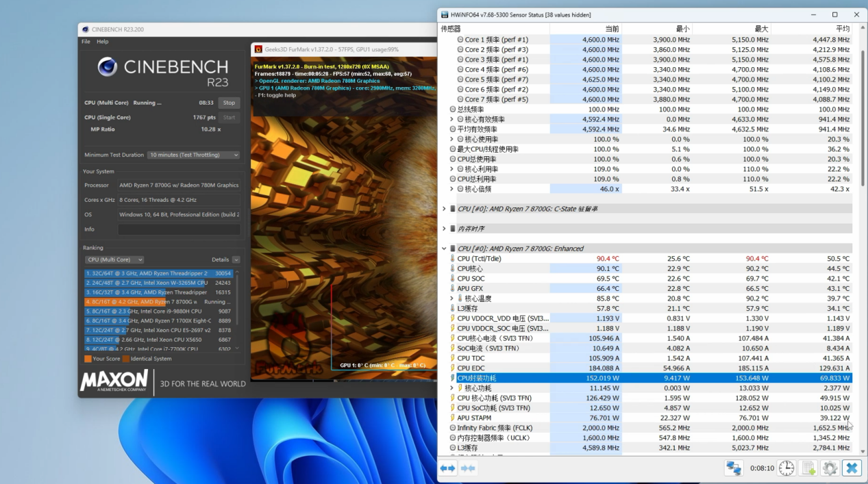Screen dimensions: 868x484
Task: Open the CPU (Multi Core) ranking dropdown
Action: click(x=114, y=260)
